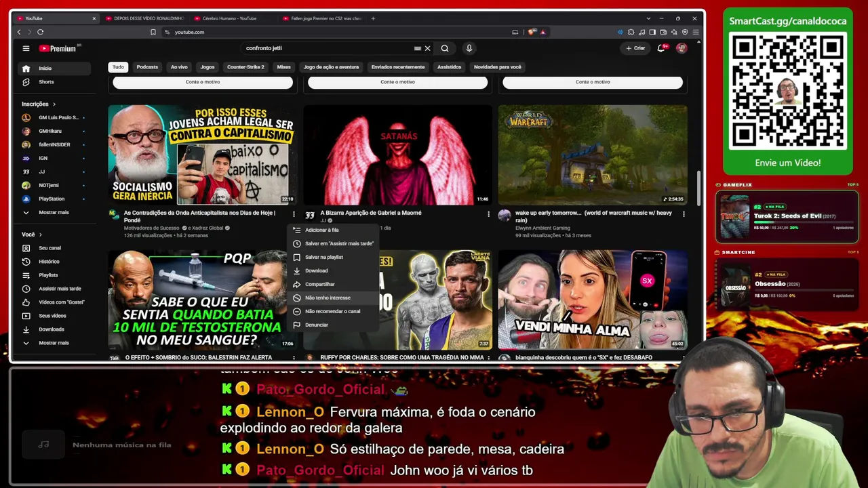Screen dimensions: 868x488
Task: Open the account avatar menu
Action: point(682,48)
